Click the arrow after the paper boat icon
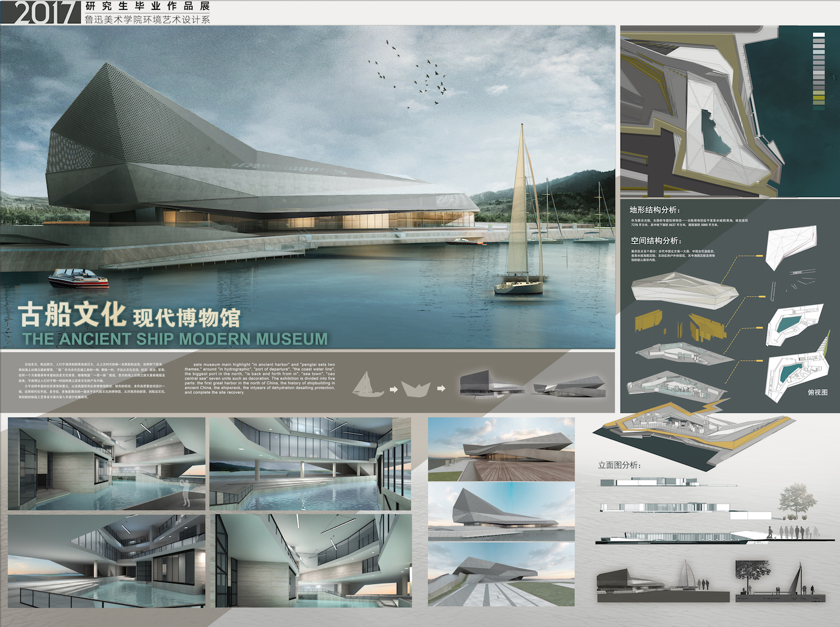Screen dimensions: 840x627 point(442,388)
